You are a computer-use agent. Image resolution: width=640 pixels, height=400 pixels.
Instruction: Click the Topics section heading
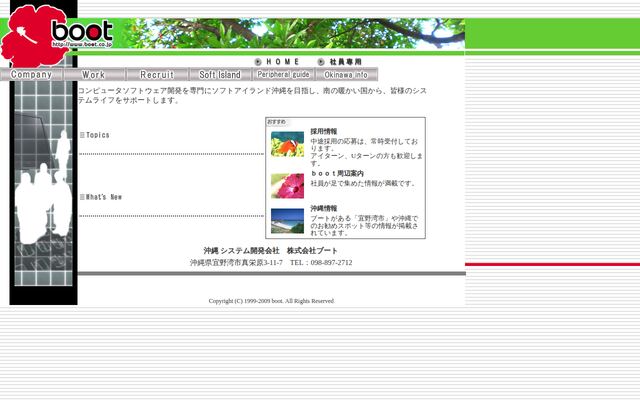tap(95, 135)
